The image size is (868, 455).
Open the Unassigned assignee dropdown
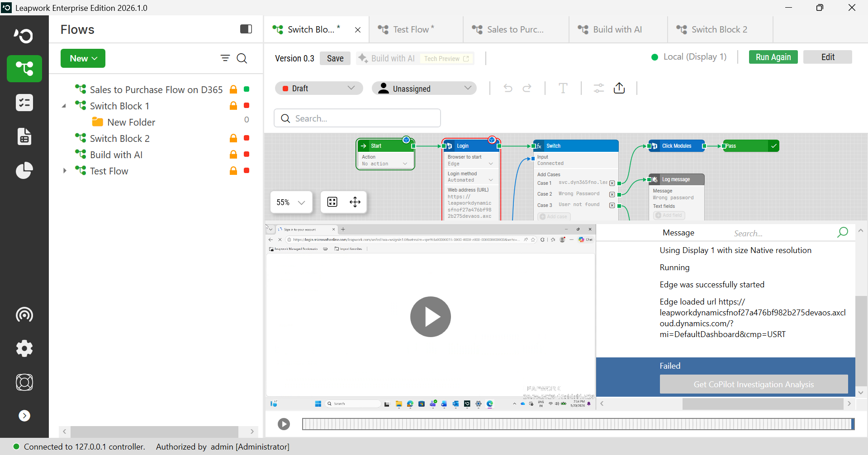424,88
